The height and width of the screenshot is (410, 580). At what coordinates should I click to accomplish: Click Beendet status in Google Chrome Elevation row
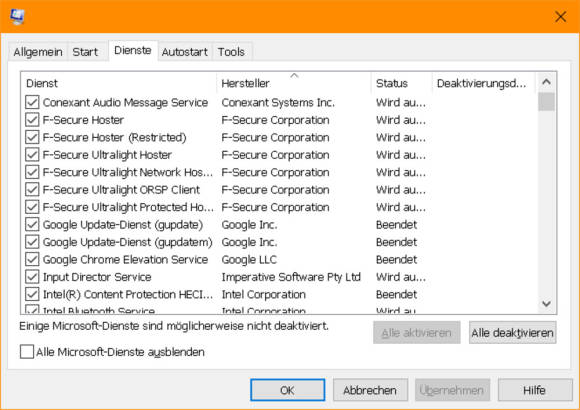pos(396,259)
